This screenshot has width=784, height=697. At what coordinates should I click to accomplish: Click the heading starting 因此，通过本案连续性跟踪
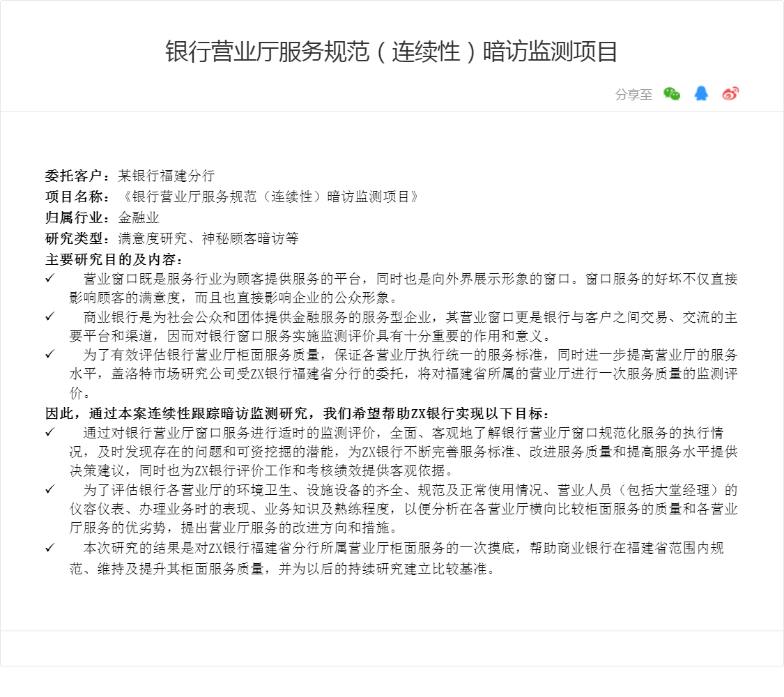[298, 413]
